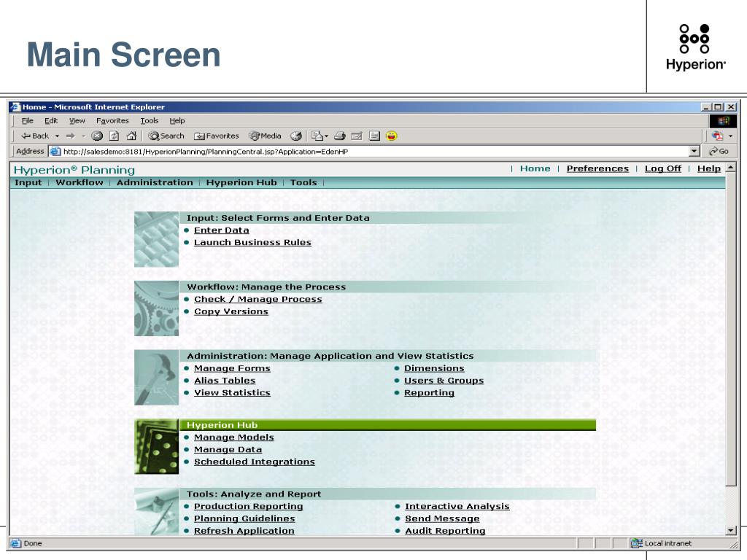Open the Production Reporting link
Image resolution: width=747 pixels, height=560 pixels.
pos(248,507)
